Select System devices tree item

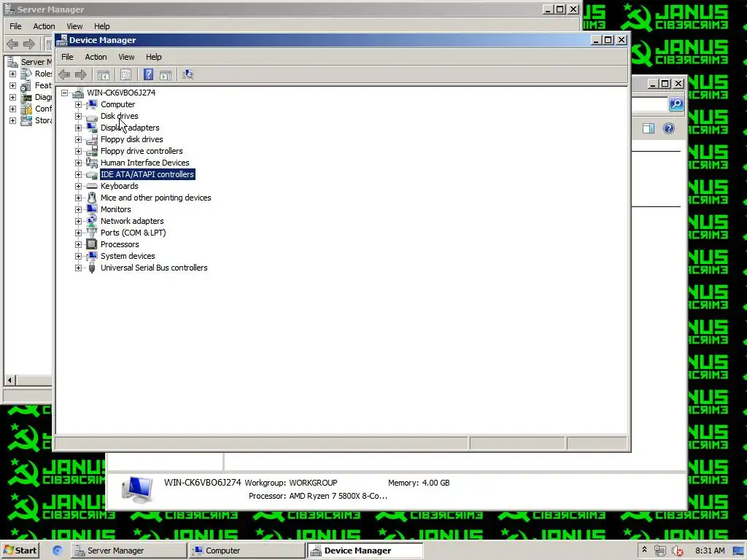[x=128, y=256]
